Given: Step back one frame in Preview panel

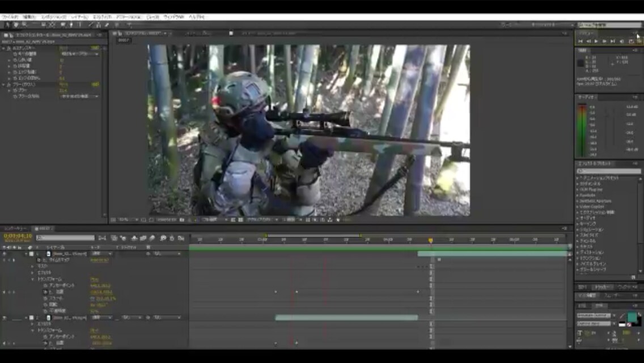Looking at the screenshot, I should coord(588,41).
